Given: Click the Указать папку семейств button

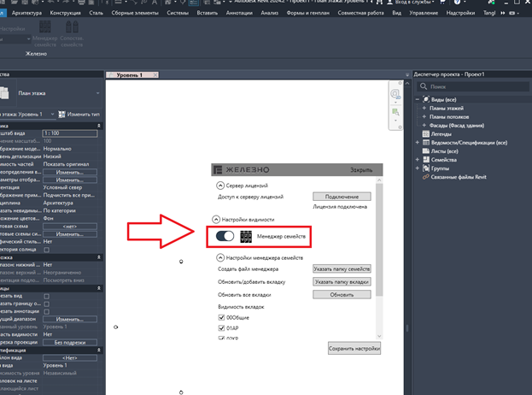Looking at the screenshot, I should click(342, 269).
